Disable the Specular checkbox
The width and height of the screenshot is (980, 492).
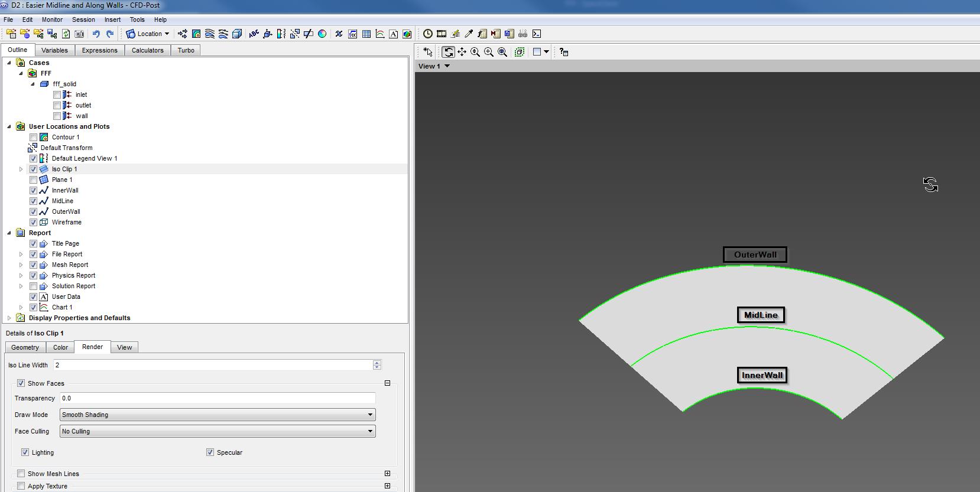coord(210,452)
